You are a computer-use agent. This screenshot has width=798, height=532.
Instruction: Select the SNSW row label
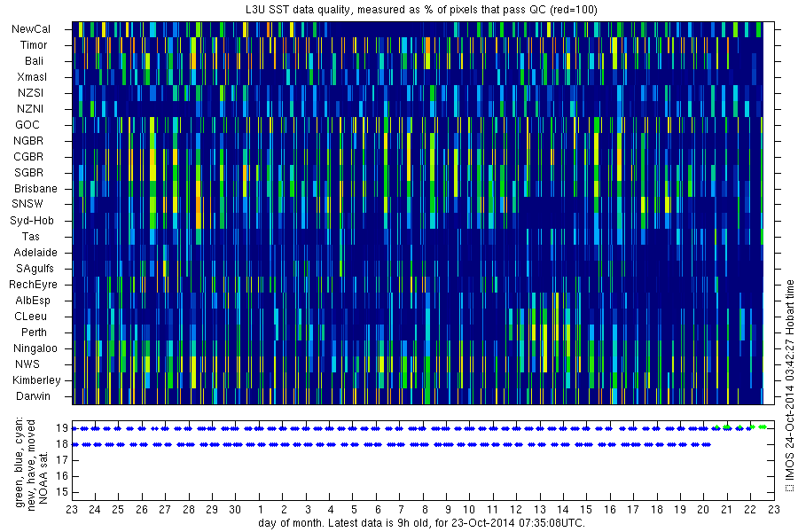[x=27, y=204]
